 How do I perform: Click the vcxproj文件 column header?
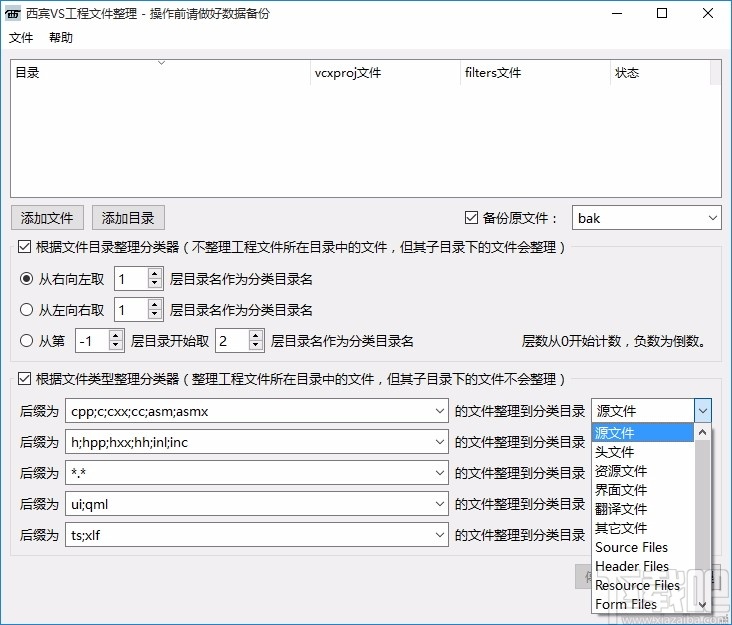[385, 72]
